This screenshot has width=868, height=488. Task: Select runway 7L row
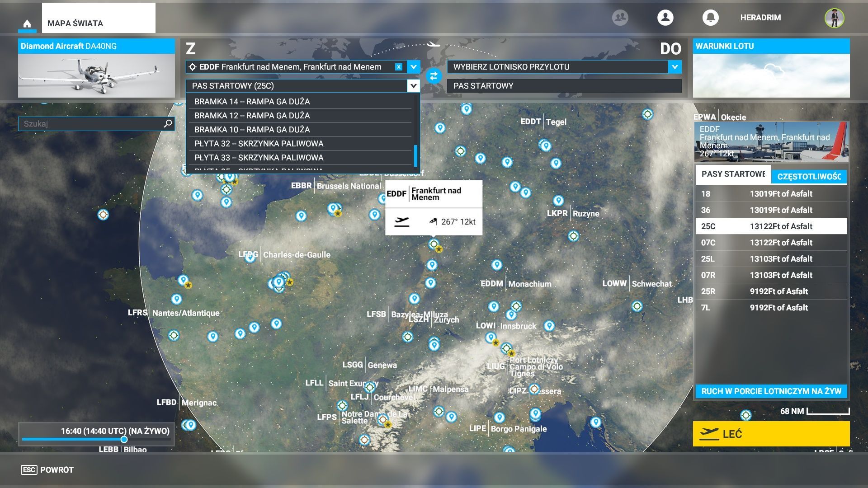(x=771, y=308)
